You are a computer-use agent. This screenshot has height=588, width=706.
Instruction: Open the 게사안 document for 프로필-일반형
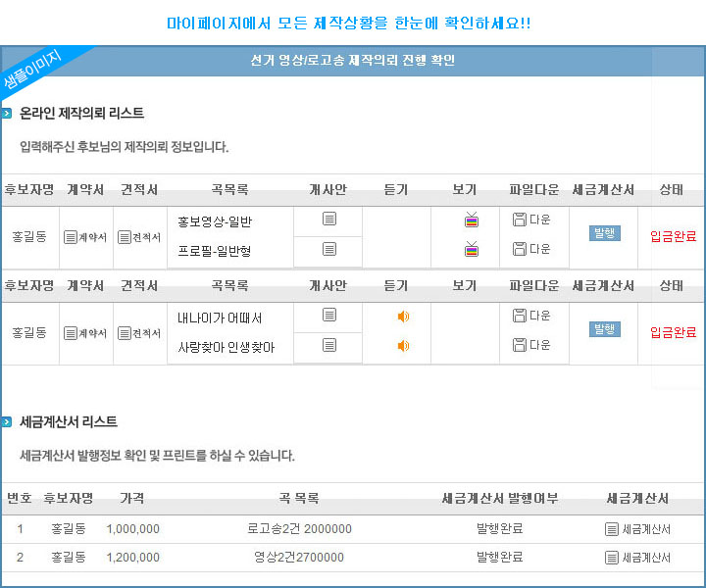pyautogui.click(x=329, y=249)
